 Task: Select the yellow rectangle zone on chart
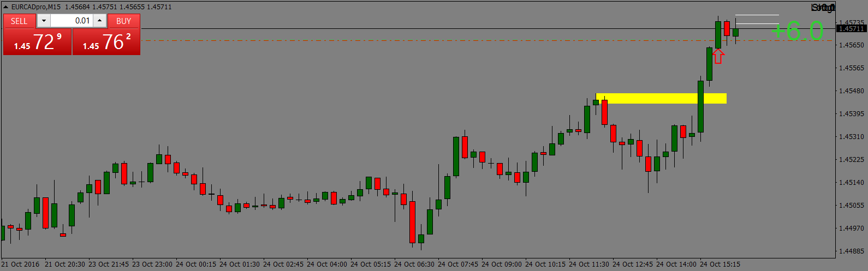pyautogui.click(x=661, y=98)
